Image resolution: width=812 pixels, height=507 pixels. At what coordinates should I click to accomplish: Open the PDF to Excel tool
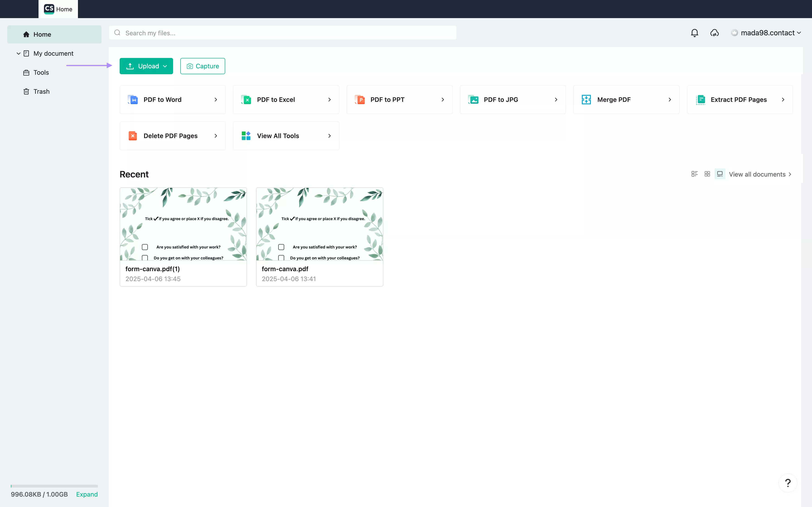[286, 100]
